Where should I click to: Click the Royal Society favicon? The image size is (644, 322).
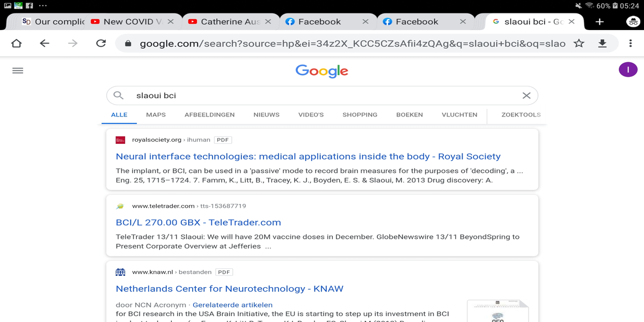coord(120,140)
